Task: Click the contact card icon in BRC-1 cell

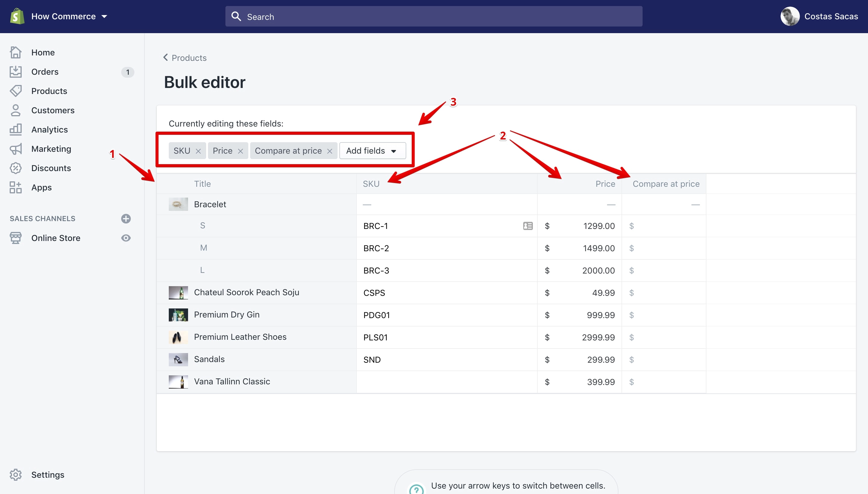Action: pos(528,226)
